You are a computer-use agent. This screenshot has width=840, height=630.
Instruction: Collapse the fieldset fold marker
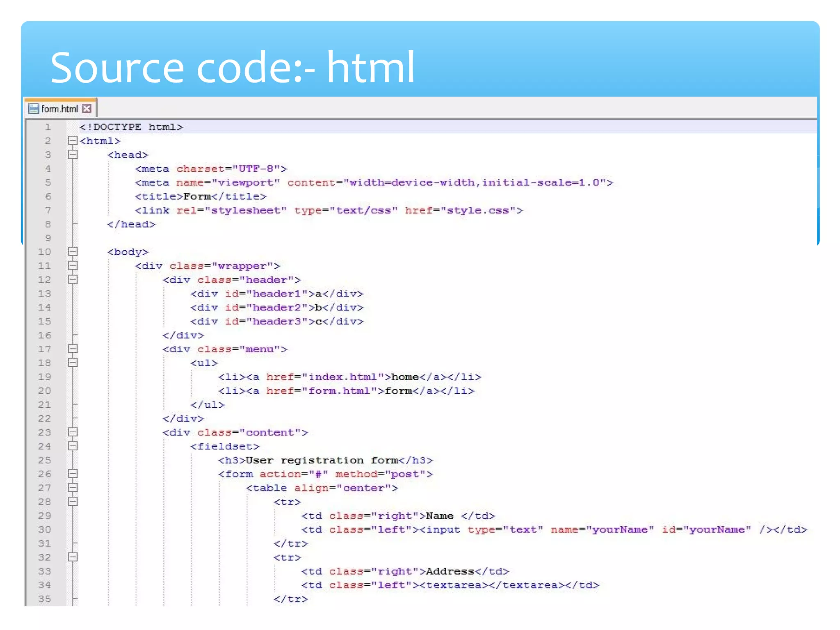point(73,446)
